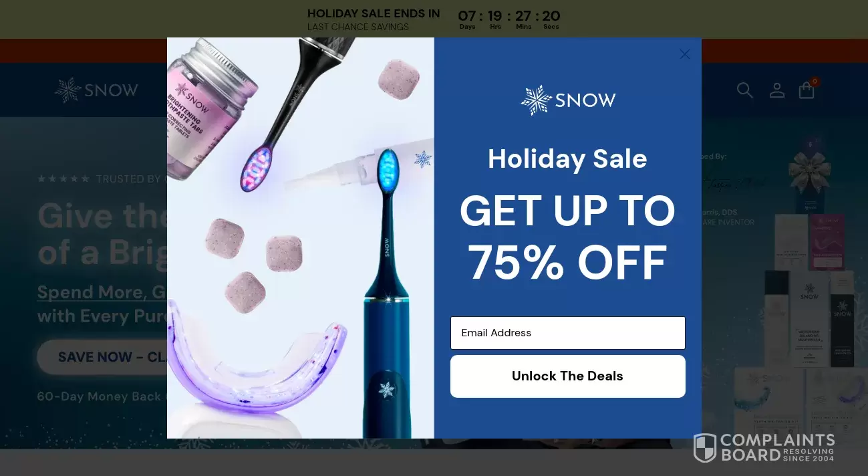Open search with the magnifying glass icon
Image resolution: width=868 pixels, height=476 pixels.
click(x=744, y=90)
